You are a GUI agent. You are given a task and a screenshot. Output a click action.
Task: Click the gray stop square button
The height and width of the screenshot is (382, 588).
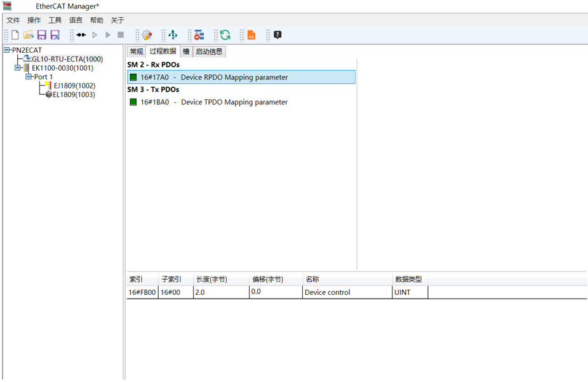(121, 35)
